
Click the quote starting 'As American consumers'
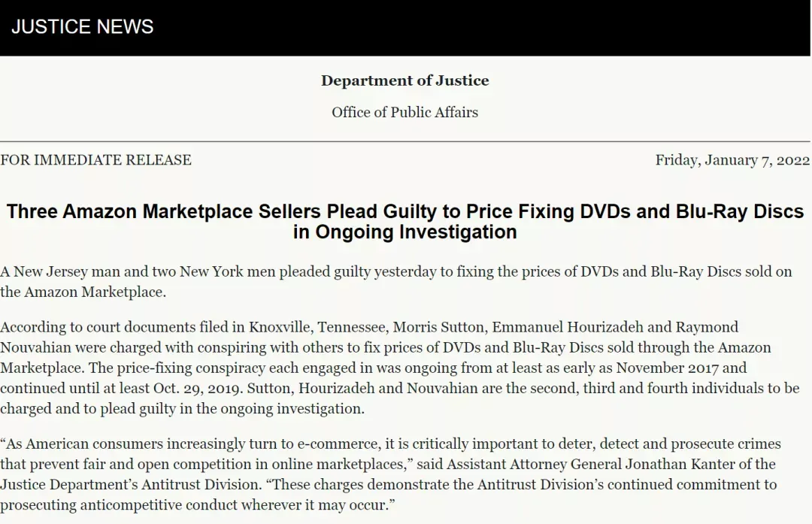(390, 474)
